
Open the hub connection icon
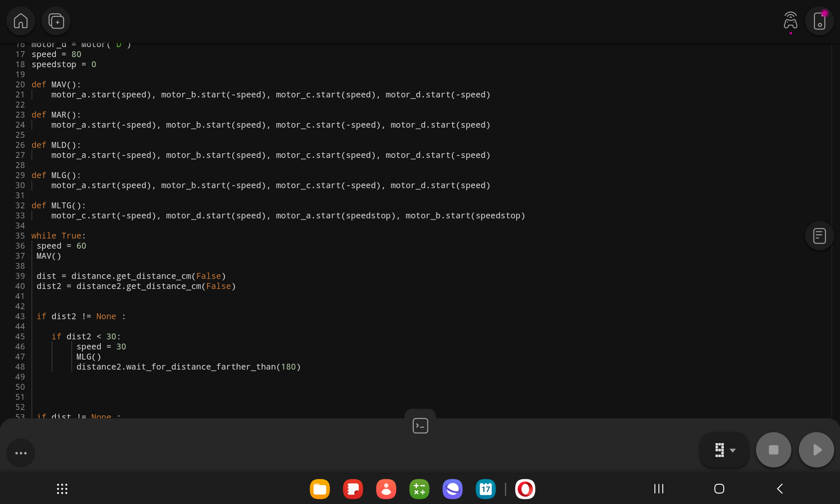click(819, 21)
